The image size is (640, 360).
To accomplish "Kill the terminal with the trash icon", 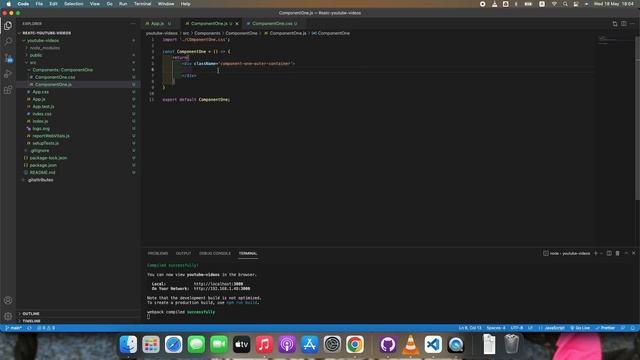I will click(618, 253).
